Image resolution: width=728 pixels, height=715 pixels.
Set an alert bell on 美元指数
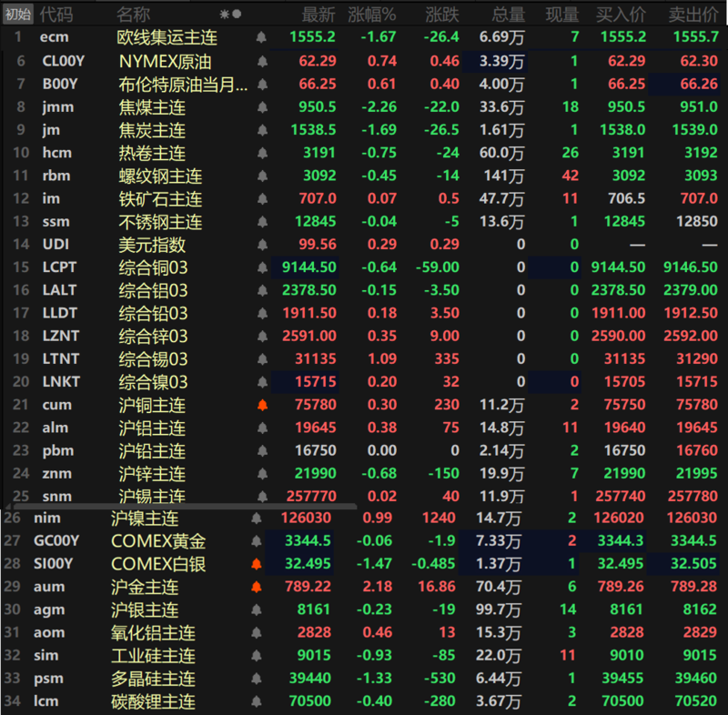click(262, 245)
